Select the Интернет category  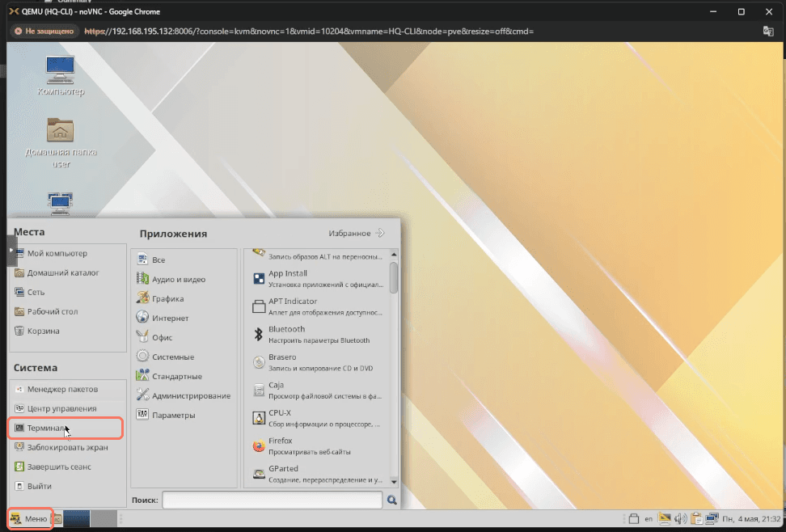click(184, 319)
